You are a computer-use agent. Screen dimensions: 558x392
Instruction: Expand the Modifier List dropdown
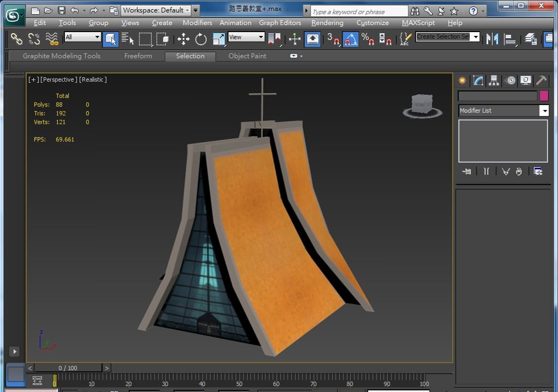543,111
